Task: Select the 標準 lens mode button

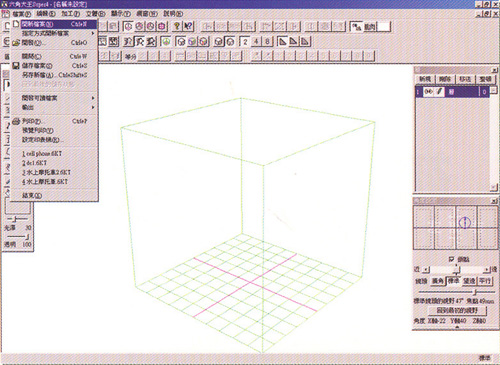Action: click(x=453, y=281)
